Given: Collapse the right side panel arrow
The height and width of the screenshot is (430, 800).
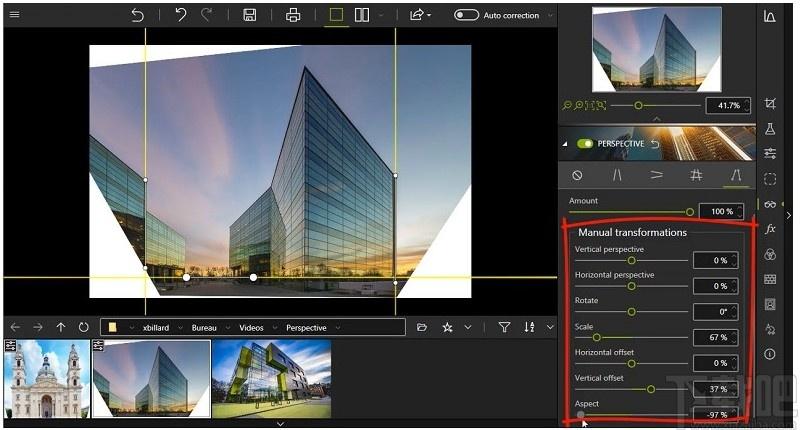Looking at the screenshot, I should (789, 215).
